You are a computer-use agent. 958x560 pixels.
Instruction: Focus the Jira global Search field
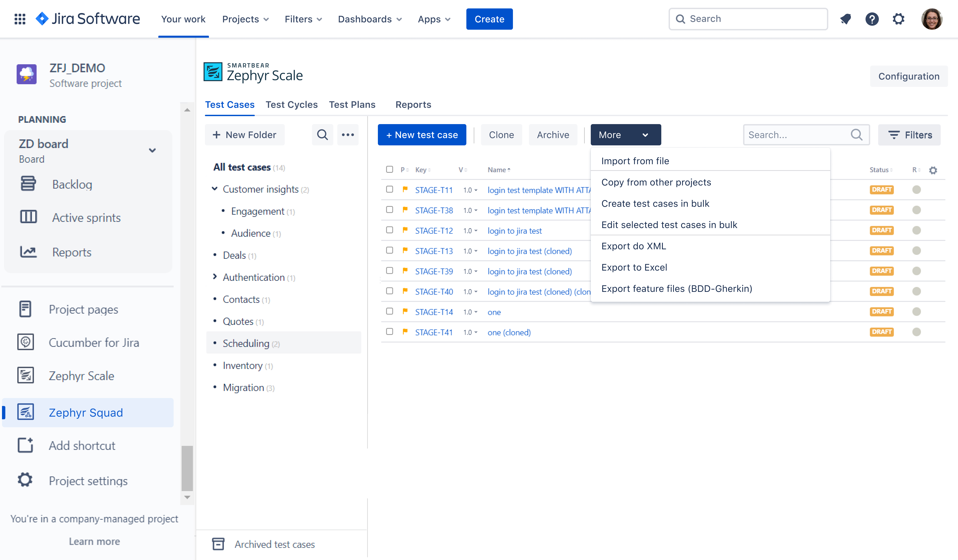[x=748, y=19]
